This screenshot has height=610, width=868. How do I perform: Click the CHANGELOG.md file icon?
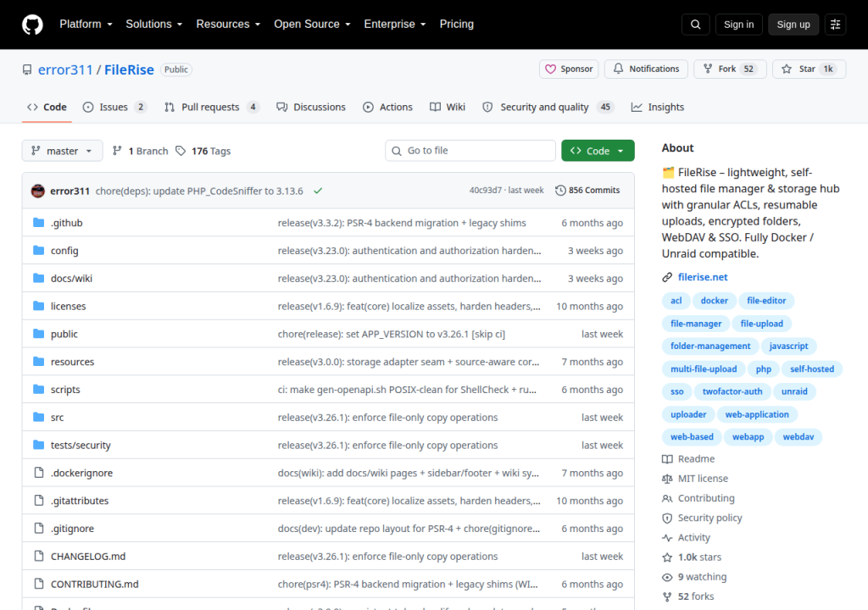click(x=39, y=556)
